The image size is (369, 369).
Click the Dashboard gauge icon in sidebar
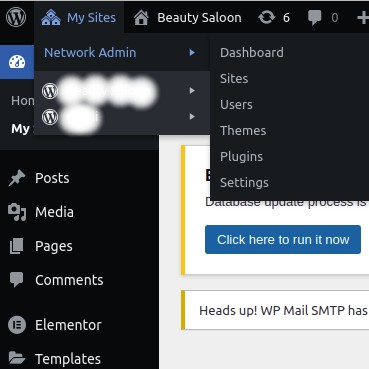click(17, 62)
